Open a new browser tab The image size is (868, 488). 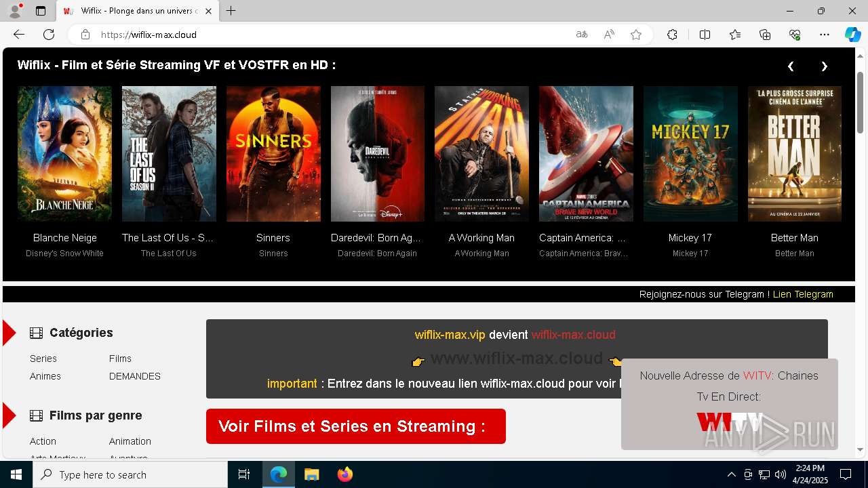pyautogui.click(x=231, y=11)
